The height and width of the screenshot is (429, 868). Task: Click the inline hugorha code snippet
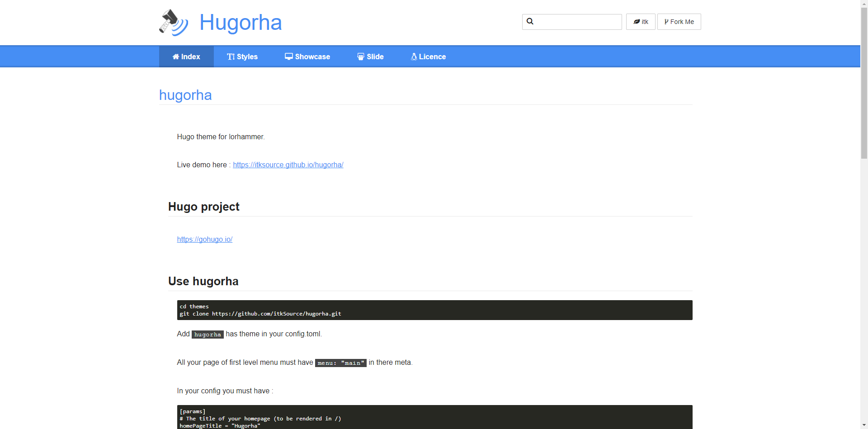208,335
